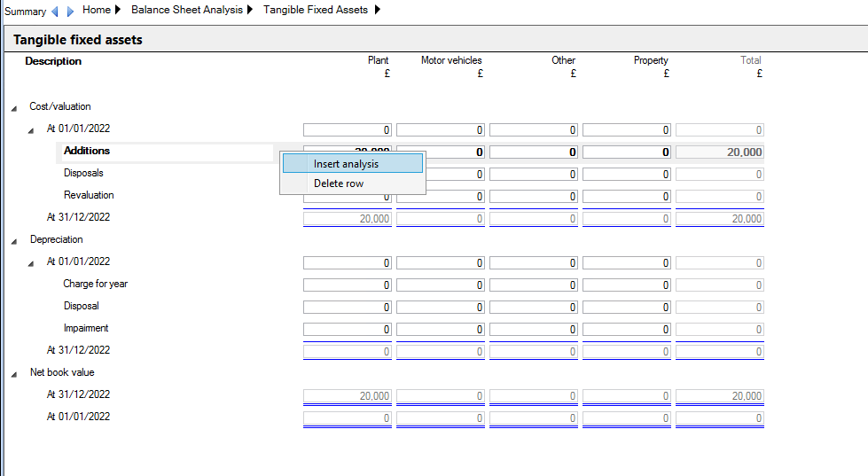
Task: Click Plant net book value At 31/12/2022
Action: [x=348, y=395]
